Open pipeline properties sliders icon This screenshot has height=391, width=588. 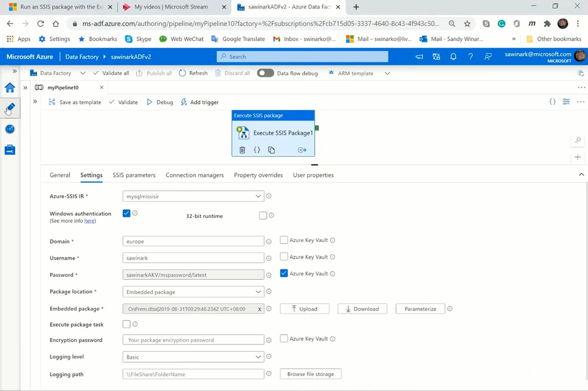tap(566, 102)
